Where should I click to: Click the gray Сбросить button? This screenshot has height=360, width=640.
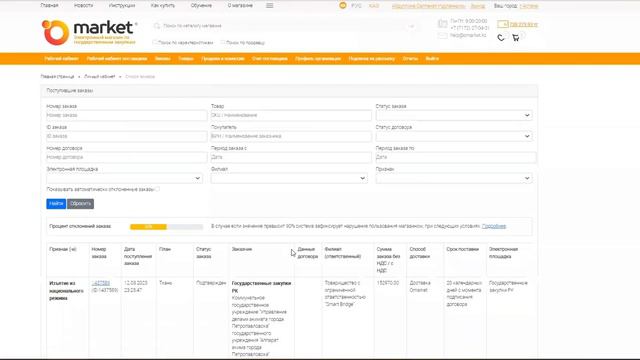tap(80, 204)
